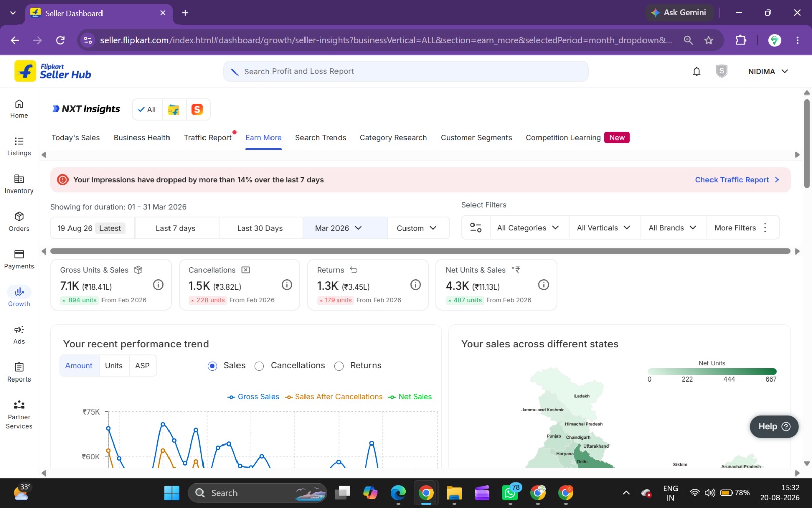812x508 pixels.
Task: Show info for Cancellations card
Action: click(287, 285)
